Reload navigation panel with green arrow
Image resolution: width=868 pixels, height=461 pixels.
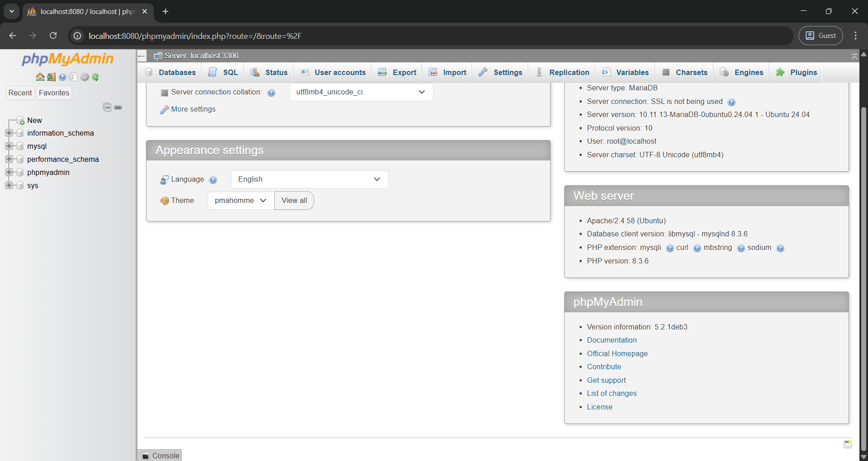point(95,77)
